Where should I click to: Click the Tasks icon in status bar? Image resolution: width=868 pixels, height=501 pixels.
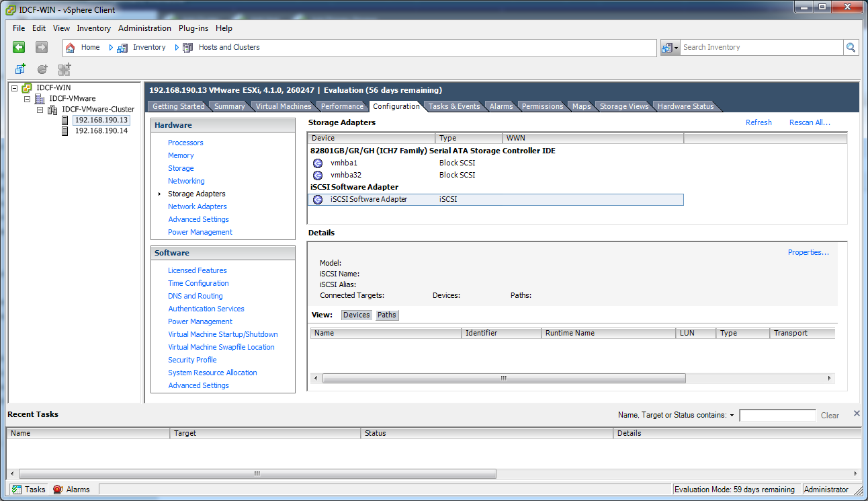point(16,489)
